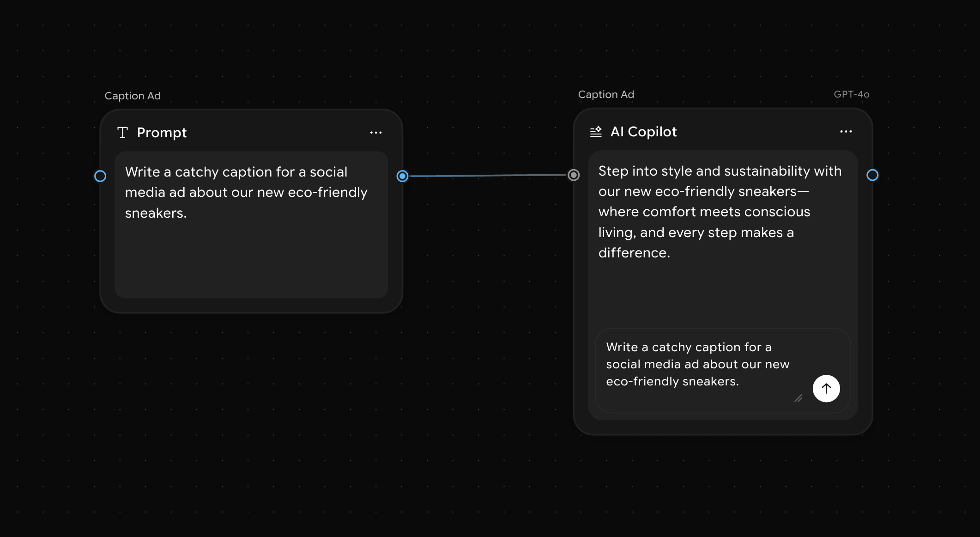This screenshot has height=537, width=980.
Task: Click the AI Copilot left input port
Action: (x=574, y=175)
